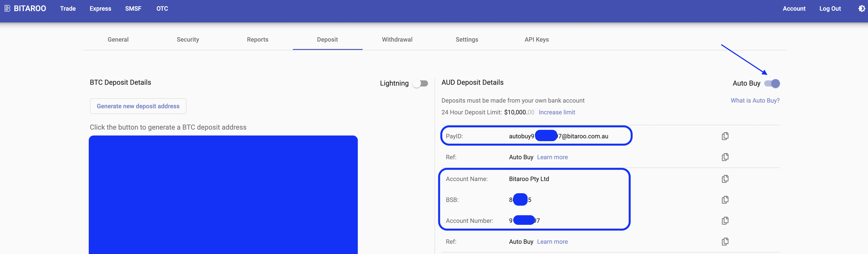
Task: Select the PayID email address text
Action: tap(558, 136)
